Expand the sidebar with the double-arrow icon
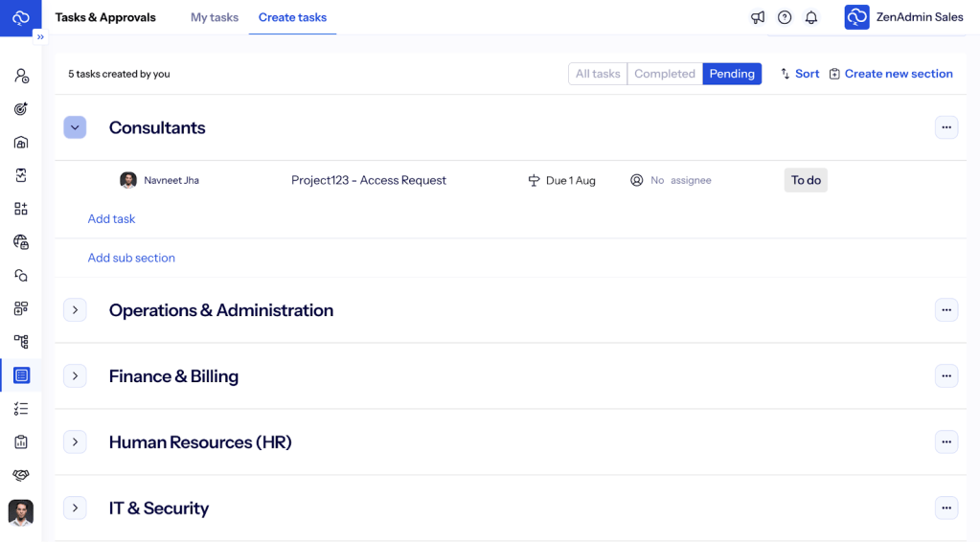980x542 pixels. [40, 36]
